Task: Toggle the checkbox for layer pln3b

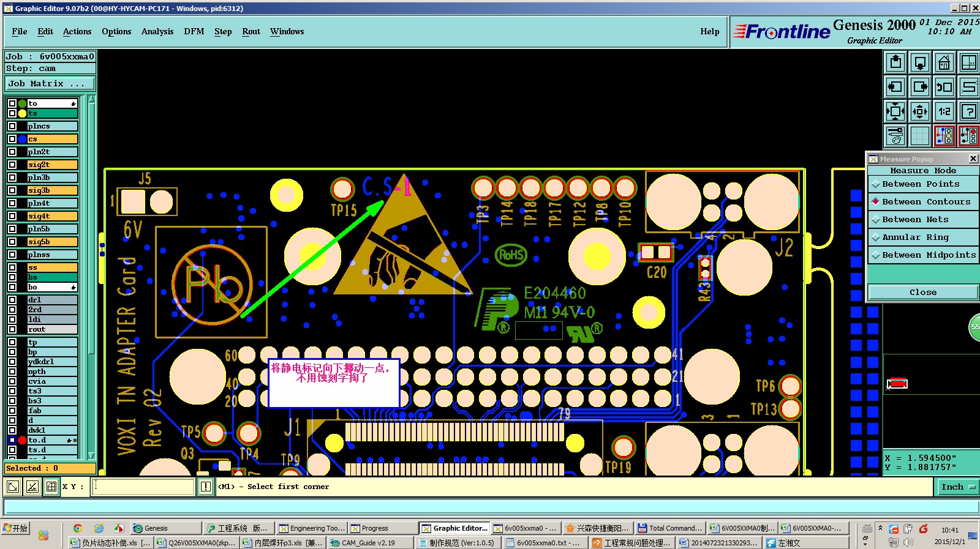Action: click(x=12, y=177)
